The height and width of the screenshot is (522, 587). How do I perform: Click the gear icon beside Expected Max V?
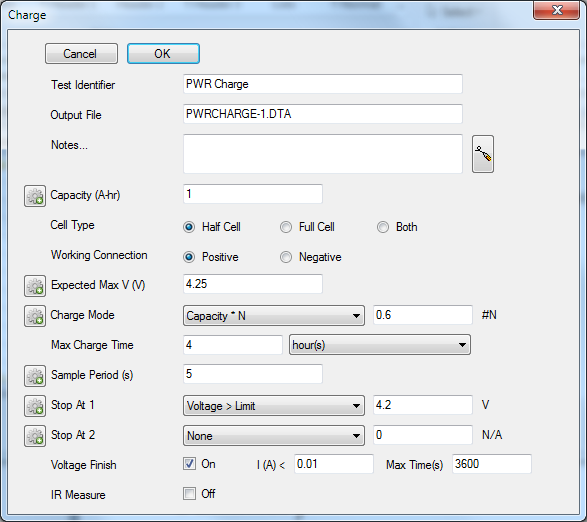(x=35, y=286)
